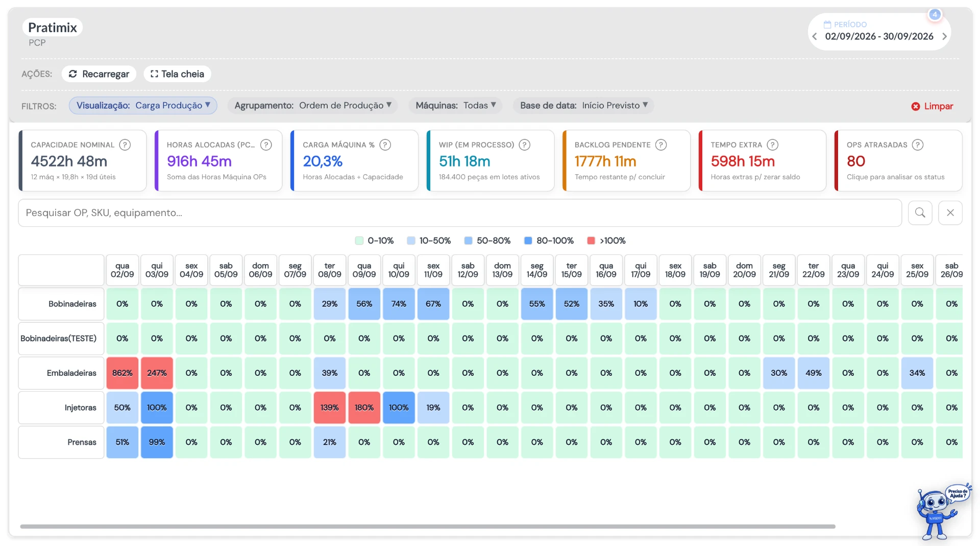Focus the Pesquisar OP, SKU, equipamento search field

pyautogui.click(x=460, y=213)
